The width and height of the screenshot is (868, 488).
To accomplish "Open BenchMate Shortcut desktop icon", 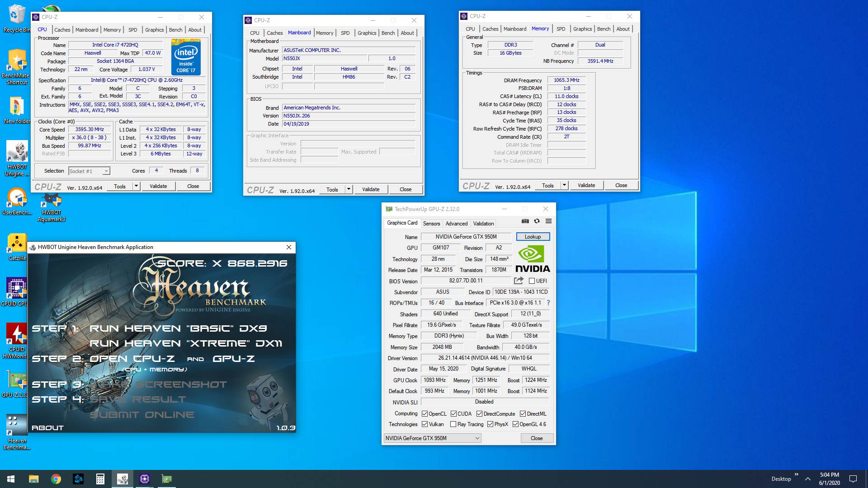I will [16, 67].
